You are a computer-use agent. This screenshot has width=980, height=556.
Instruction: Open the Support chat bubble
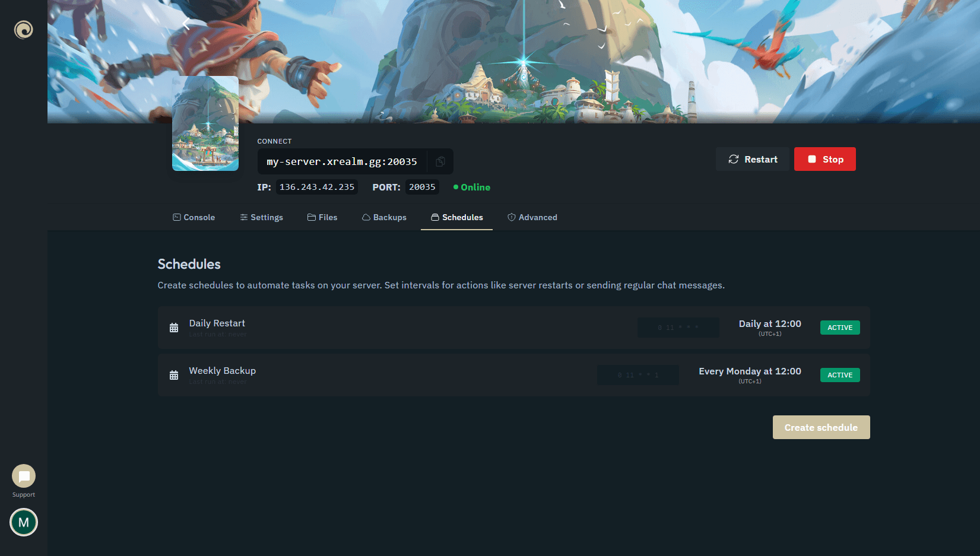24,476
